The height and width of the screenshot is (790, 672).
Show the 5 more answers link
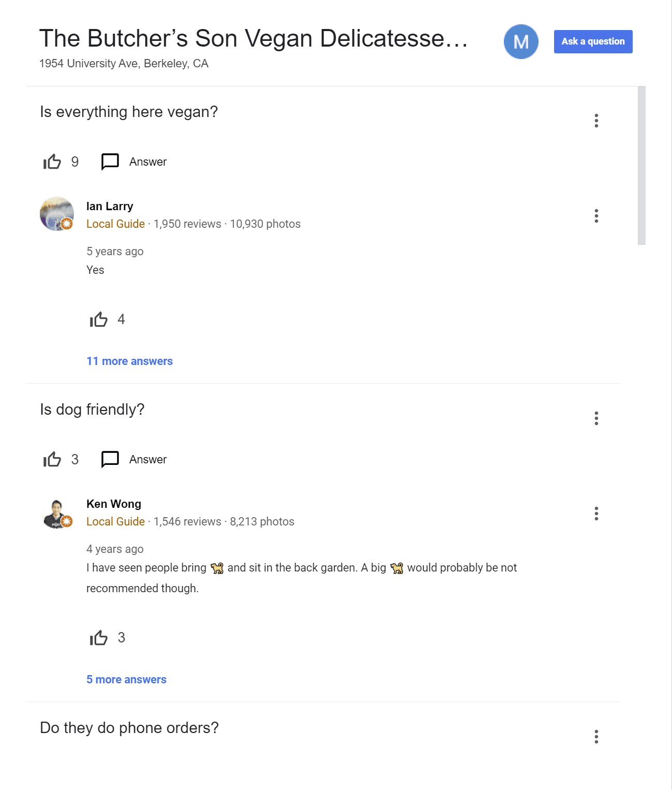tap(126, 680)
